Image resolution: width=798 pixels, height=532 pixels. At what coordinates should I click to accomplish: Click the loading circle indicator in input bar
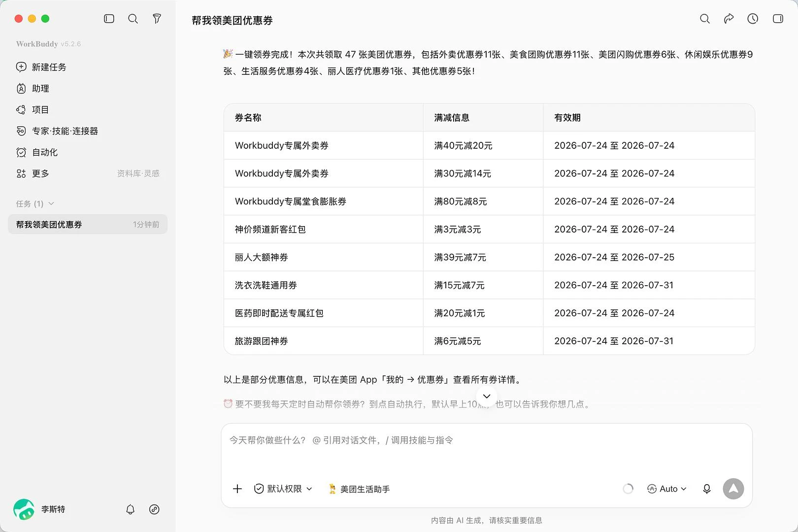[x=628, y=489]
